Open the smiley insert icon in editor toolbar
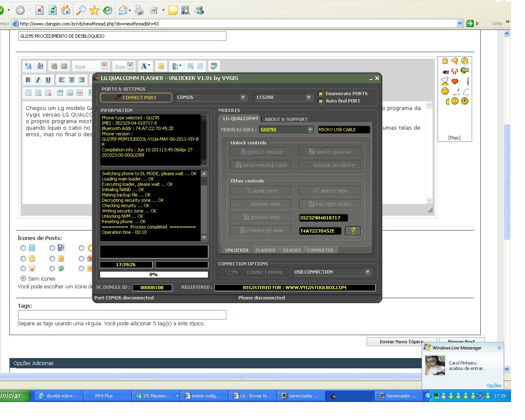 161,66
